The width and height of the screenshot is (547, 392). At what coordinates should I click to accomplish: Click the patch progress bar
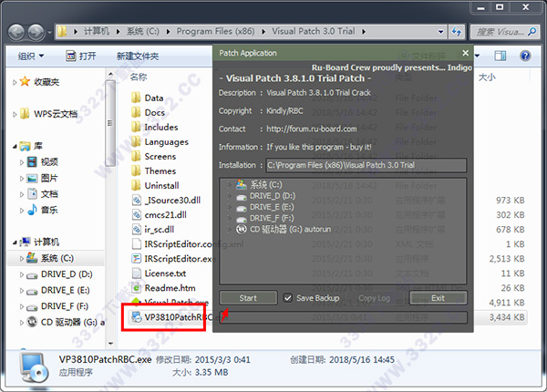coord(343,317)
